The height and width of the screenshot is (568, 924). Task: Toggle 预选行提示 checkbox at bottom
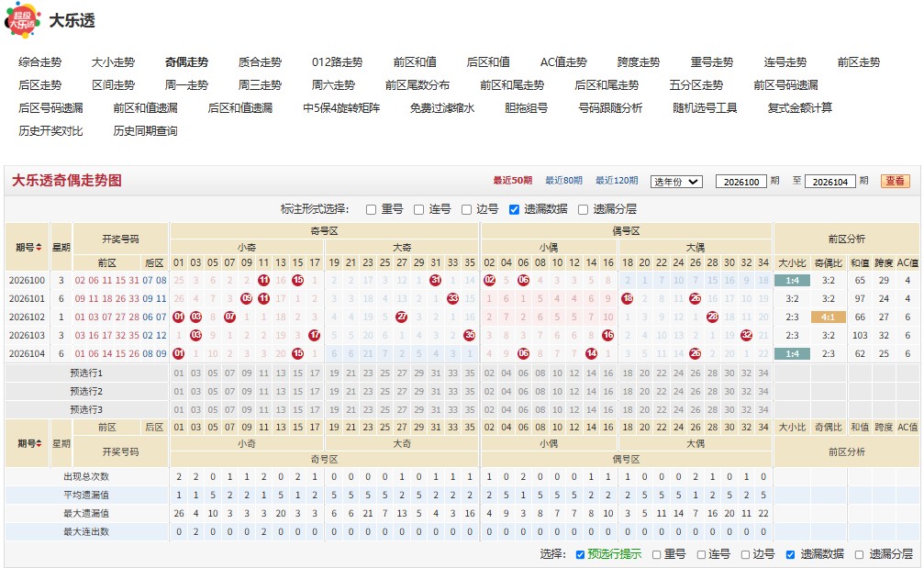point(581,554)
